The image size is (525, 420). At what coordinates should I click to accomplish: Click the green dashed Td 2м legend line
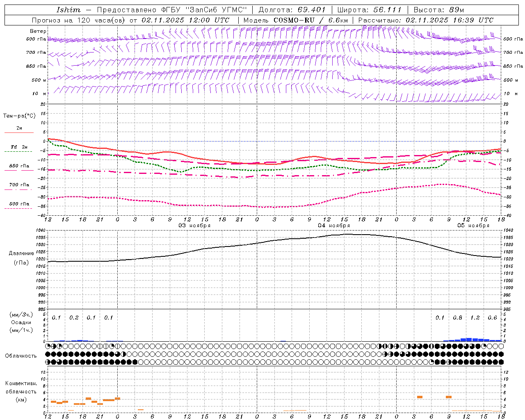(18, 152)
